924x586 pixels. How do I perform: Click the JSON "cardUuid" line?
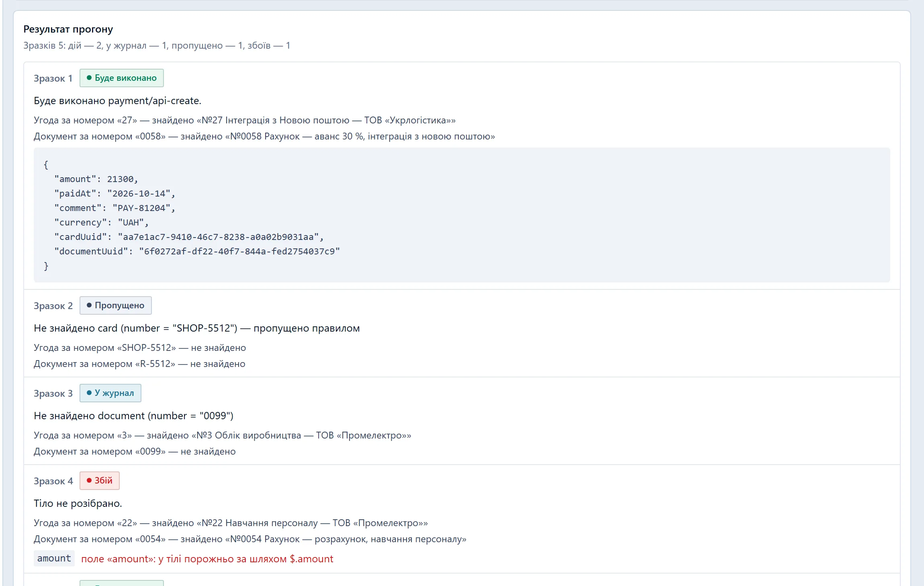click(189, 237)
